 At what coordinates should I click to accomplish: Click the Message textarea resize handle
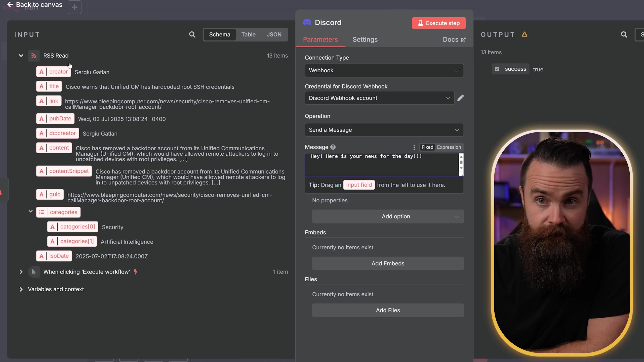461,174
